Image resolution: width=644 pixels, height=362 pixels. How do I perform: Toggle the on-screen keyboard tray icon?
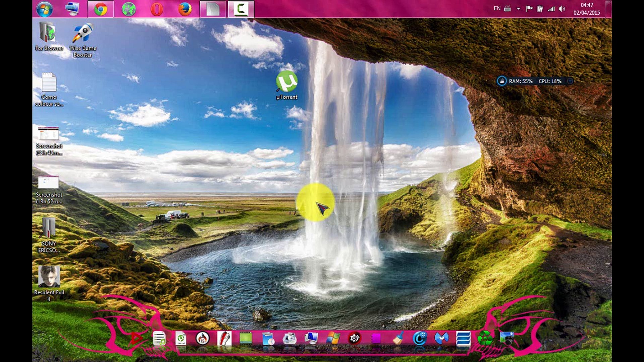coord(507,9)
